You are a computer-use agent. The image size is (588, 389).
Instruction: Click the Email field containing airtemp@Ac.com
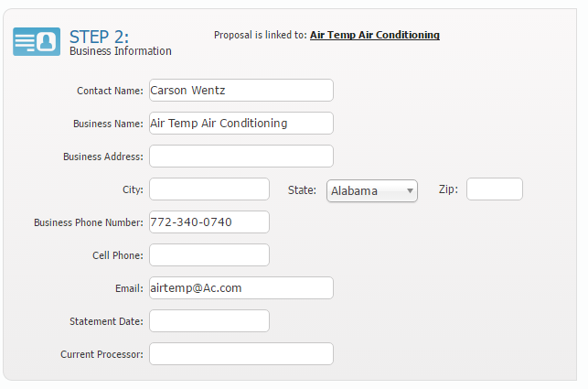click(241, 288)
